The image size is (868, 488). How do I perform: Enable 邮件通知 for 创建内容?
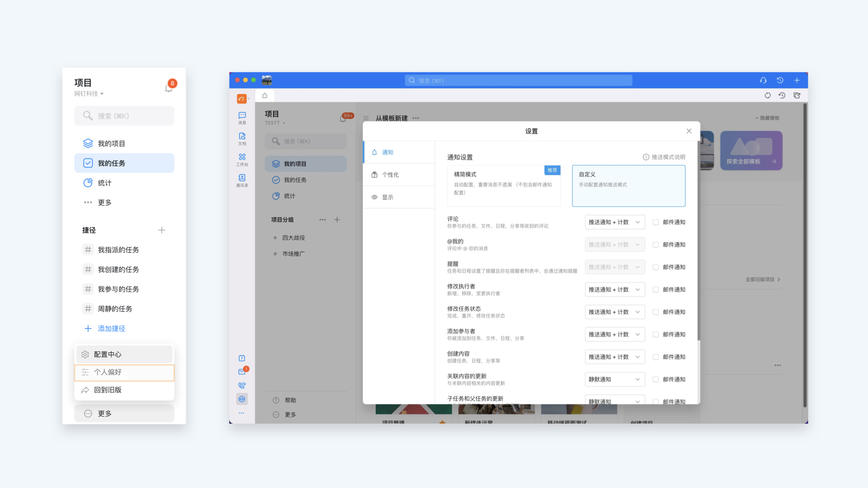(656, 357)
